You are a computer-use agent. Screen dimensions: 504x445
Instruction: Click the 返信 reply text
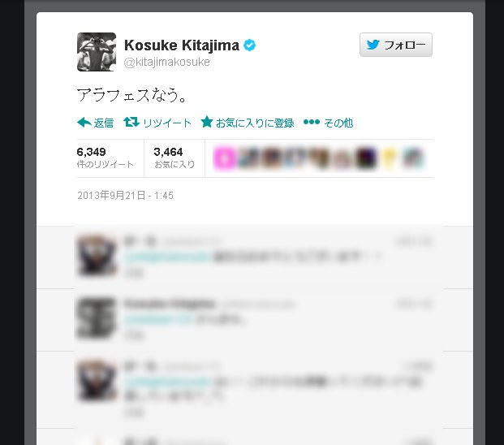tap(104, 123)
